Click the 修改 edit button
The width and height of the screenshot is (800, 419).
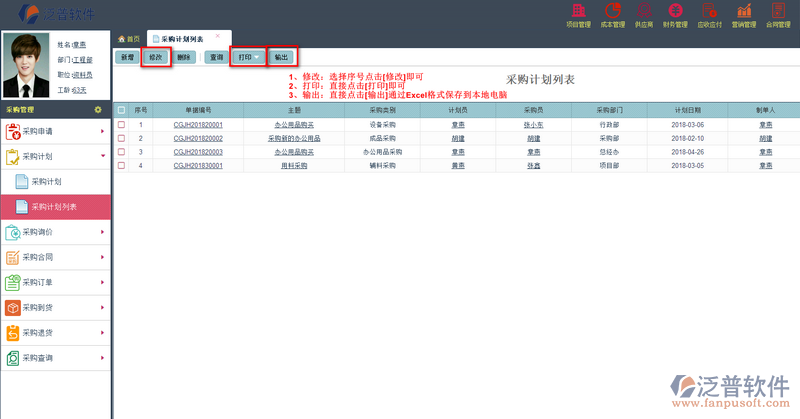155,58
